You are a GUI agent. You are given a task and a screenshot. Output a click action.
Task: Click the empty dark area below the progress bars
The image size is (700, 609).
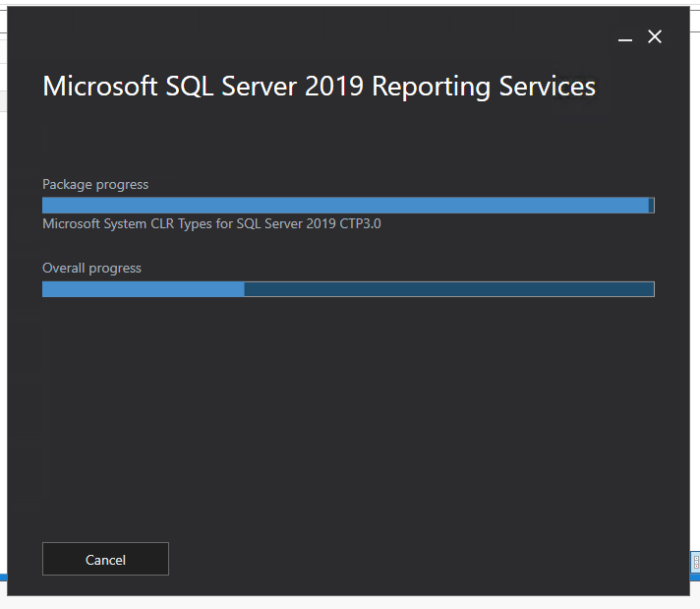[x=347, y=413]
